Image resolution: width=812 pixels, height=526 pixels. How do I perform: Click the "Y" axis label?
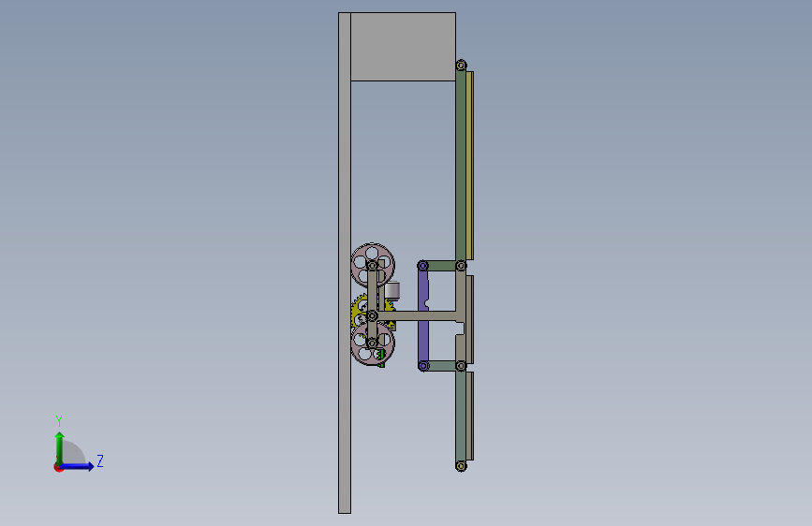tap(59, 421)
